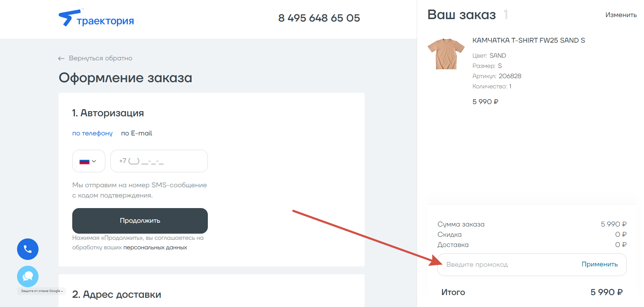This screenshot has height=307, width=644.
Task: Click the Итого total 5 990 ₽
Action: [607, 292]
